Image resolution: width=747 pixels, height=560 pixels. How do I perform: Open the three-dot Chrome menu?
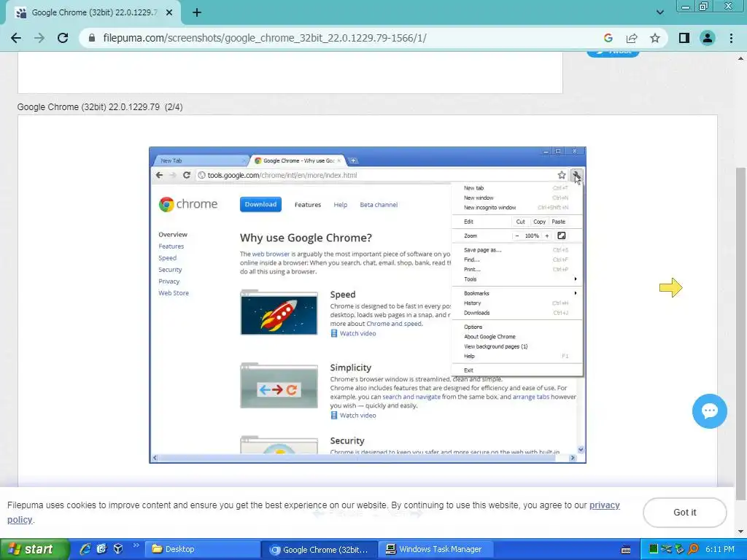[731, 38]
